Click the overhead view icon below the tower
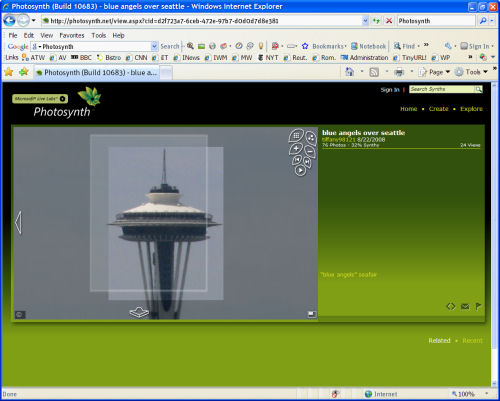This screenshot has width=500, height=401. click(x=139, y=312)
